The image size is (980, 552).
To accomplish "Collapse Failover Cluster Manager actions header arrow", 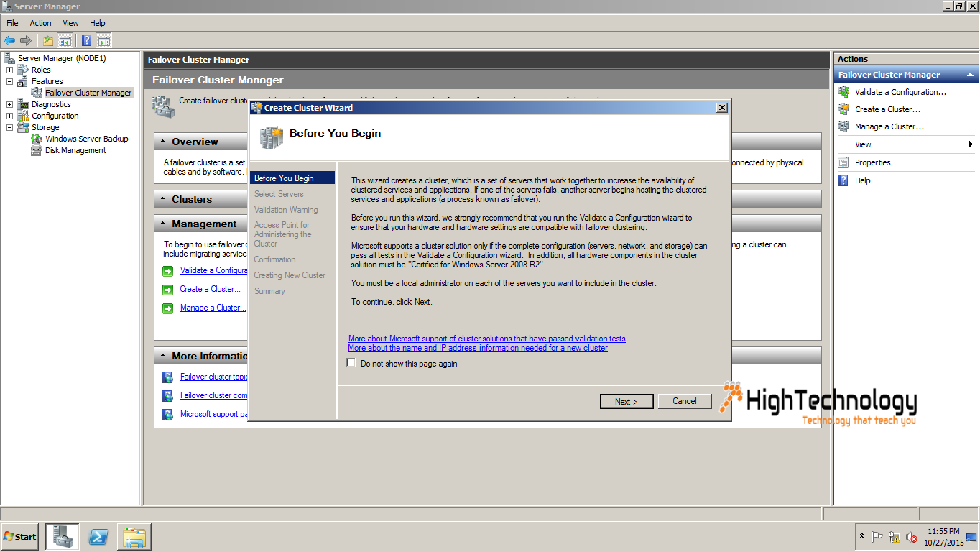I will coord(970,75).
